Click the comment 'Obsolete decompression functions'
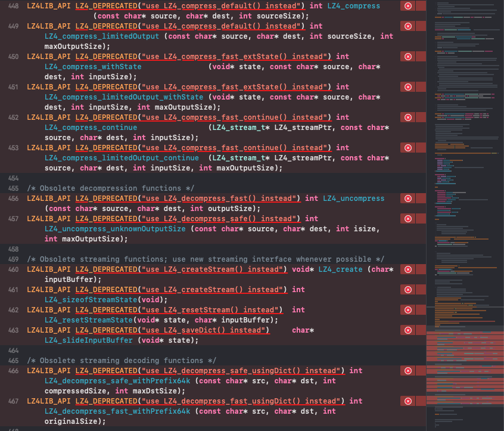 (x=111, y=188)
